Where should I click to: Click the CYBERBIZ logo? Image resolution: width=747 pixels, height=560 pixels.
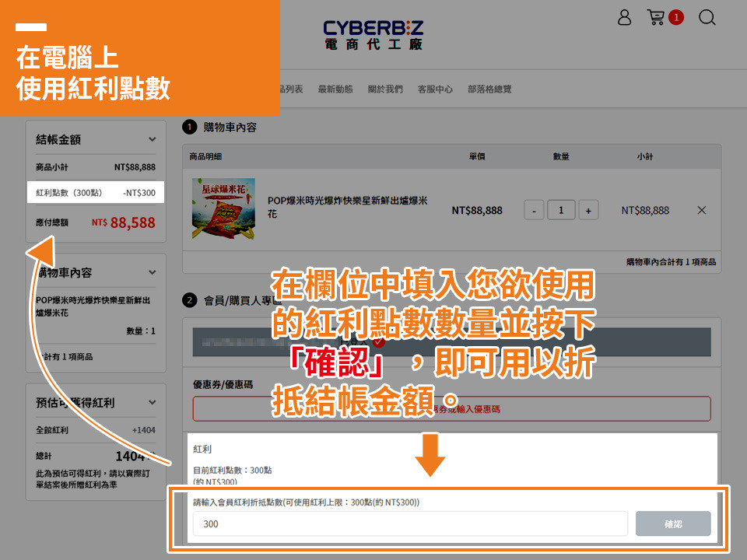(x=373, y=34)
